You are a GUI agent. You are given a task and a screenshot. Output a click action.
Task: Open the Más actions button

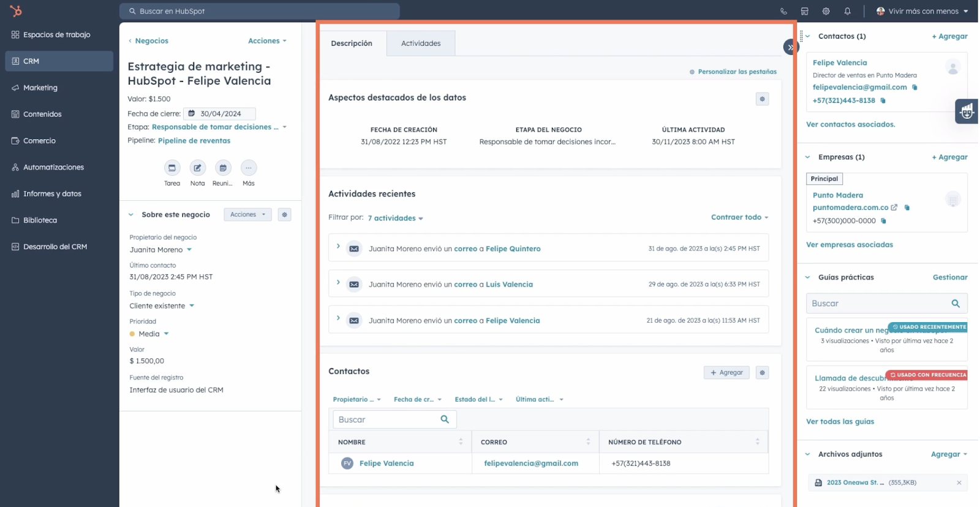tap(248, 168)
